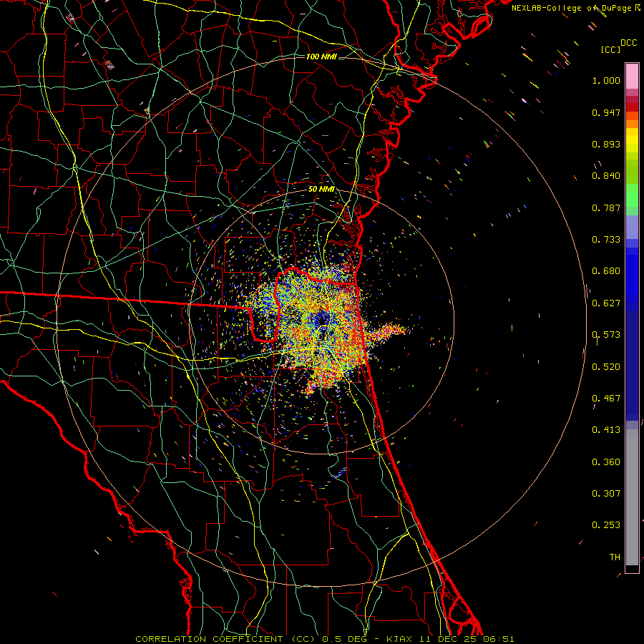The width and height of the screenshot is (644, 644).
Task: Click the 0.360 scale value
Action: pyautogui.click(x=606, y=462)
